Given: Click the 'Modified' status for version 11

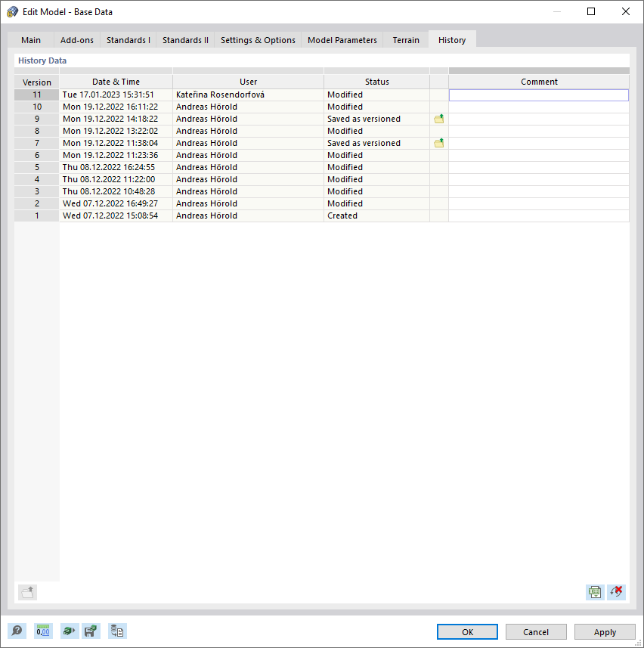Looking at the screenshot, I should point(376,95).
